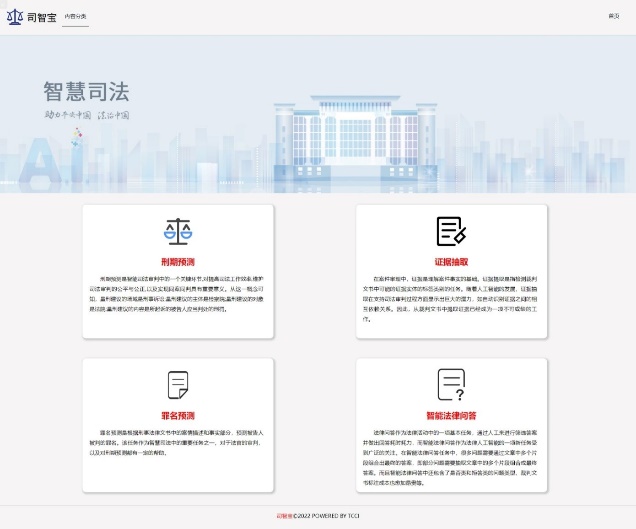The height and width of the screenshot is (529, 636).
Task: Click the red 司智宝 link in footer
Action: point(284,516)
